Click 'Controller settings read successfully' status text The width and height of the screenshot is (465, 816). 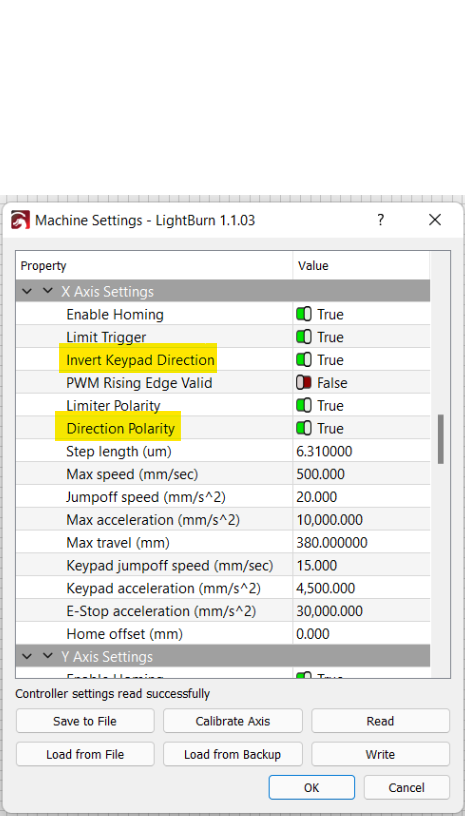tap(112, 694)
